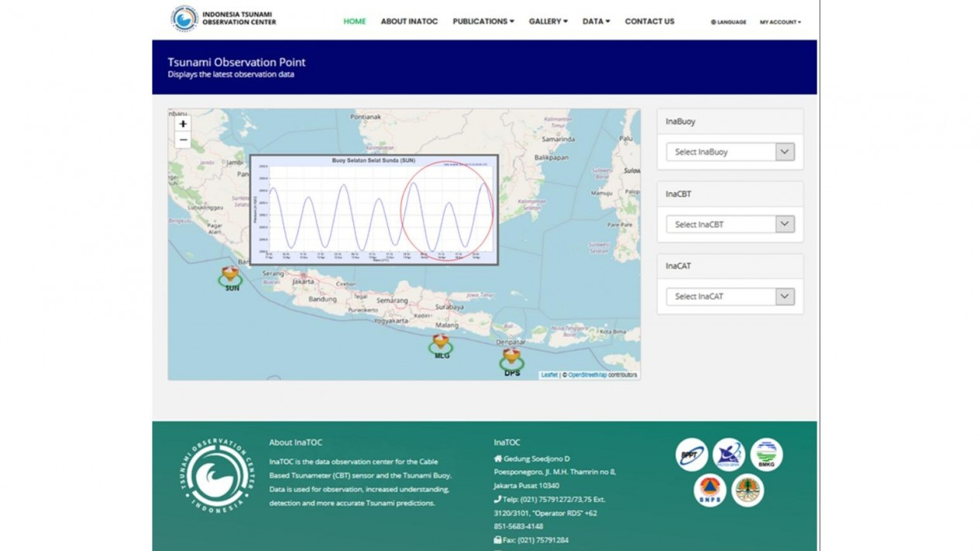The width and height of the screenshot is (980, 551).
Task: Click the Pontianak label on the map
Action: coord(366,117)
